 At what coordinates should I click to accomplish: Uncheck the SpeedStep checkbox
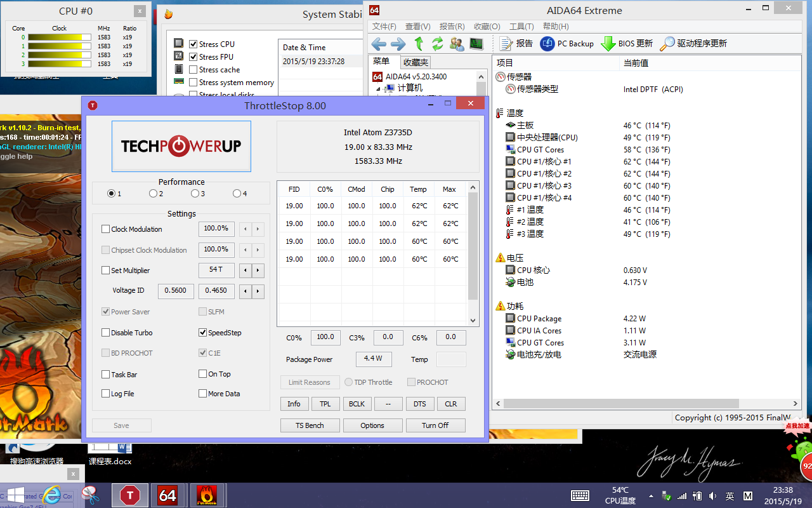[x=203, y=333]
